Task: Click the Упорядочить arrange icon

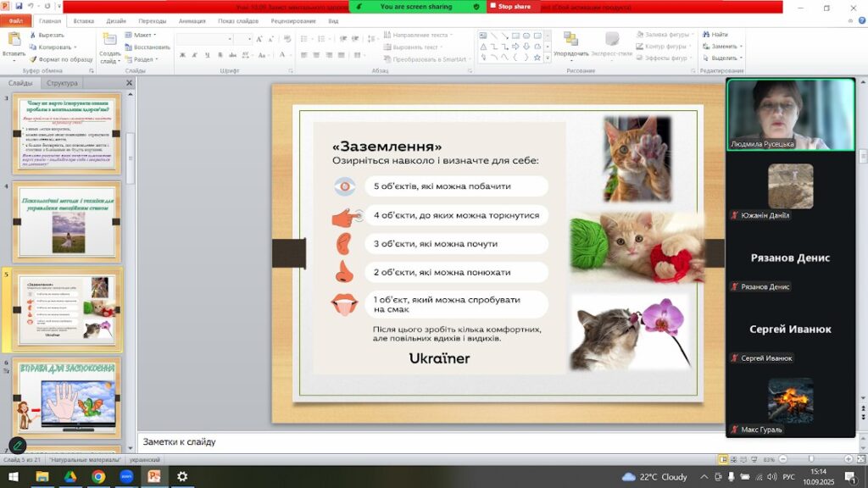Action: pyautogui.click(x=570, y=39)
